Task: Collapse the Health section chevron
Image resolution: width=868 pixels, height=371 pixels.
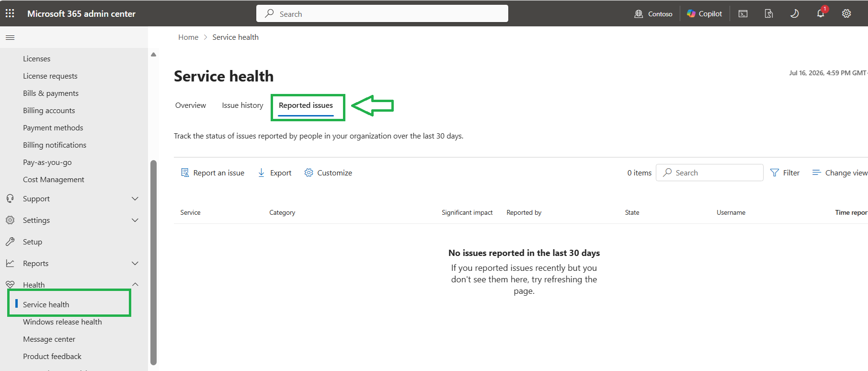Action: pyautogui.click(x=135, y=284)
